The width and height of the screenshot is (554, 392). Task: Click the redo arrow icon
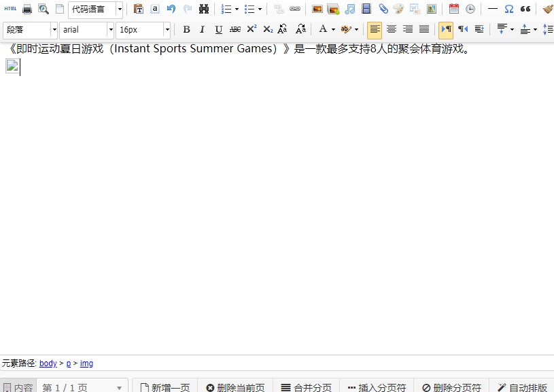pos(188,9)
